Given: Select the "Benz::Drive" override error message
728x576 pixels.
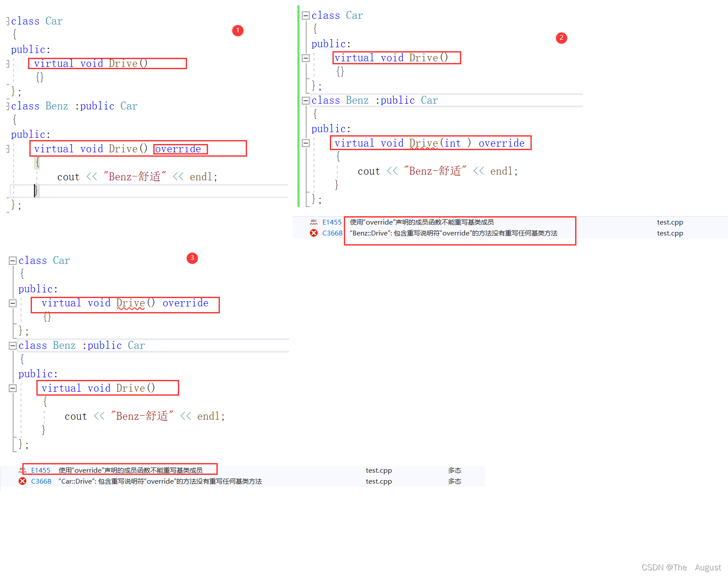Looking at the screenshot, I should [453, 233].
